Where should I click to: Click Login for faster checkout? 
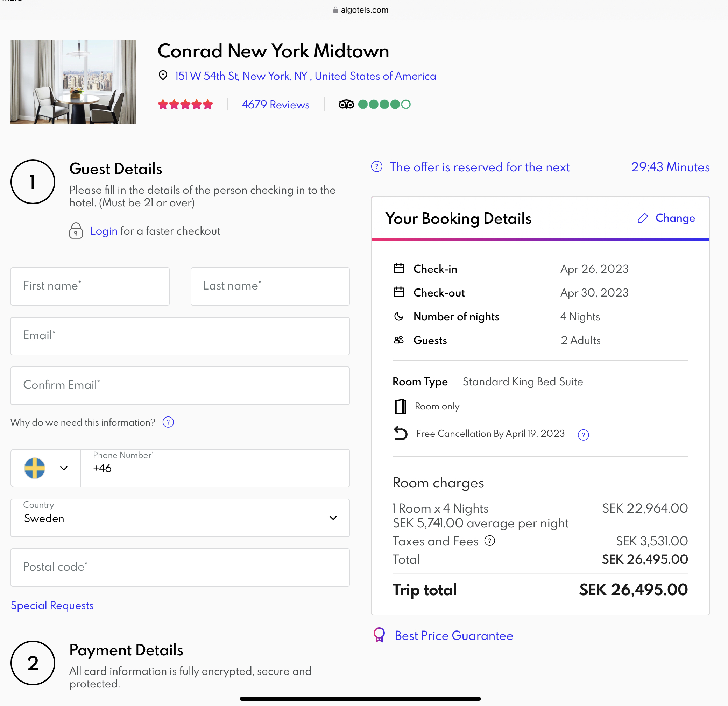[104, 231]
